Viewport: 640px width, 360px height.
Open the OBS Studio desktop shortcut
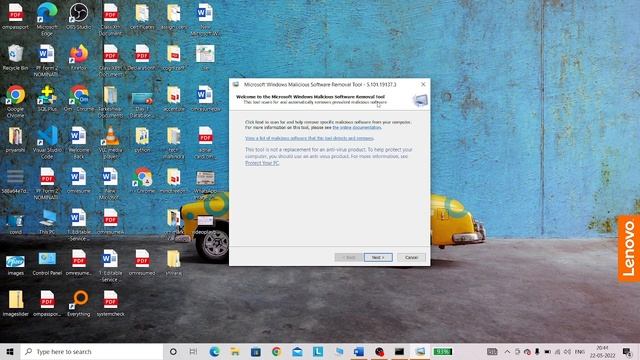(78, 16)
